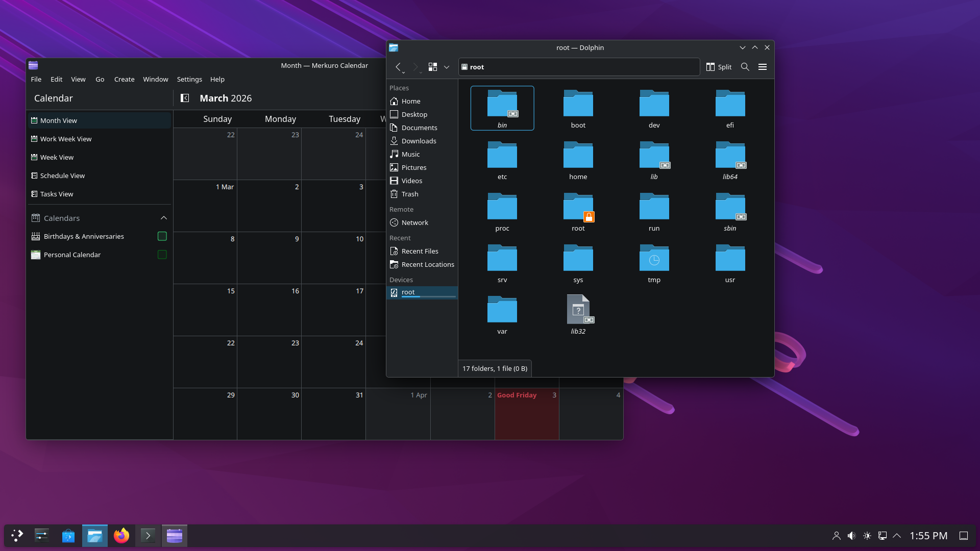This screenshot has width=980, height=551.
Task: Go to Home in Places panel
Action: [x=422, y=101]
